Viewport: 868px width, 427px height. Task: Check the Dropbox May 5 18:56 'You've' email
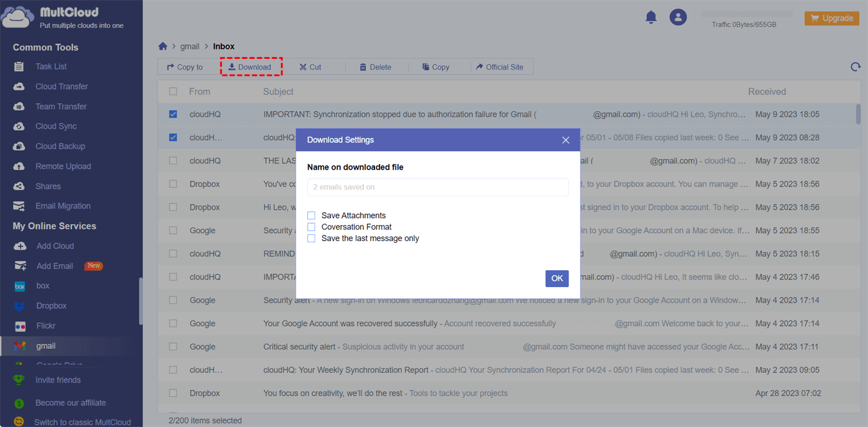point(173,184)
